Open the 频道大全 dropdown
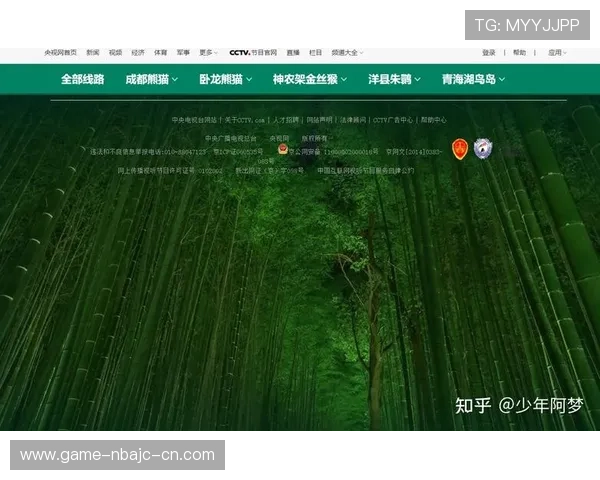Viewport: 600px width, 480px height. coord(347,52)
